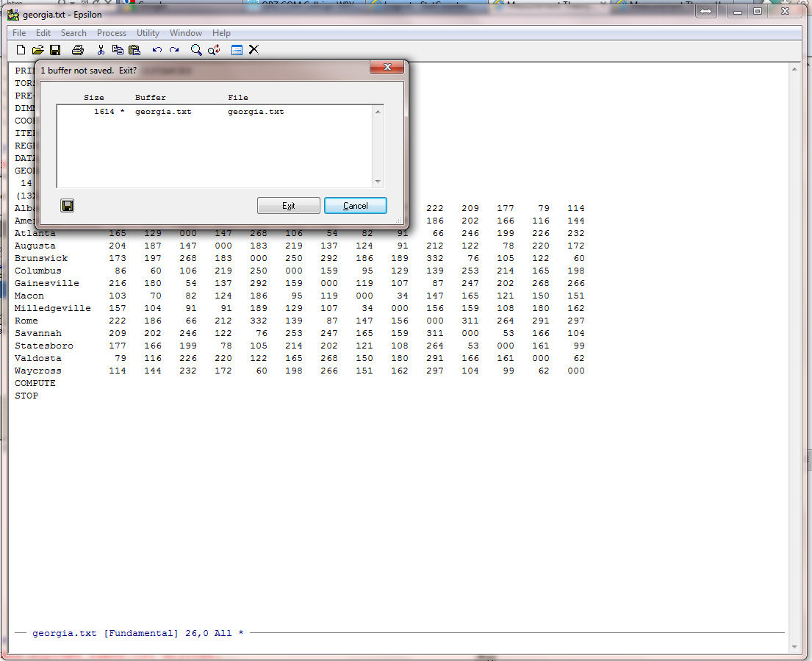Viewport: 812px width, 661px height.
Task: Click the find-and-replace toolbar icon
Action: click(x=214, y=50)
